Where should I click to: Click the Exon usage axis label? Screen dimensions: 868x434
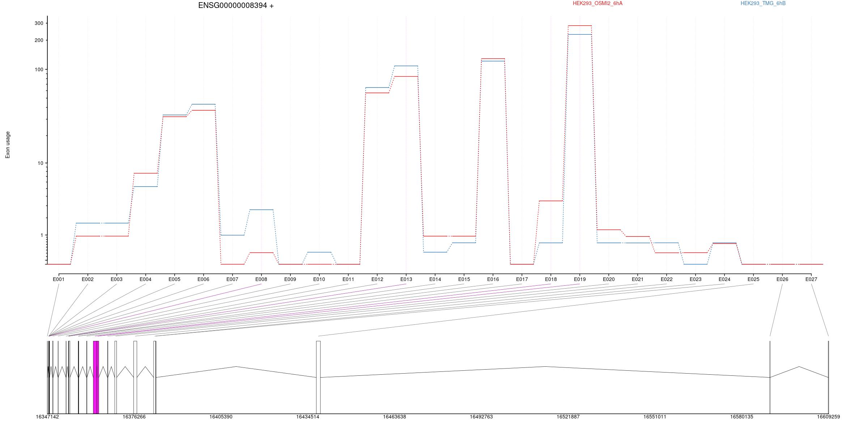pyautogui.click(x=8, y=145)
